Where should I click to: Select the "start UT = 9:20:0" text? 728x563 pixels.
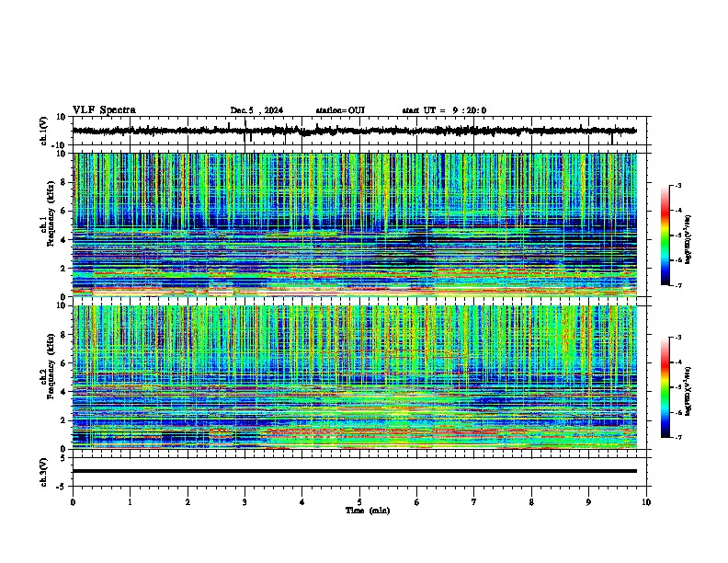point(444,110)
